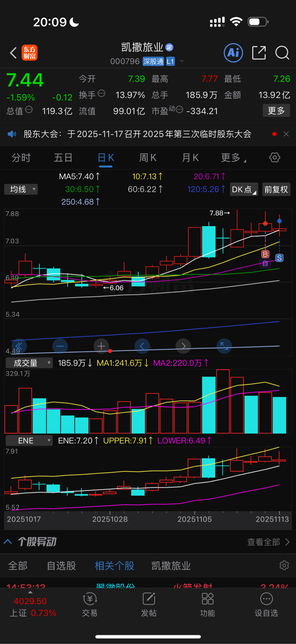Image resolution: width=296 pixels, height=644 pixels.
Task: Tap the 120:5.26 moving average value
Action: [x=207, y=189]
